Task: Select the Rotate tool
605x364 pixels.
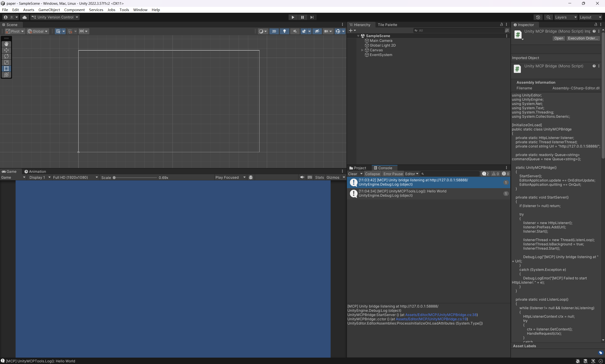Action: pos(6,56)
